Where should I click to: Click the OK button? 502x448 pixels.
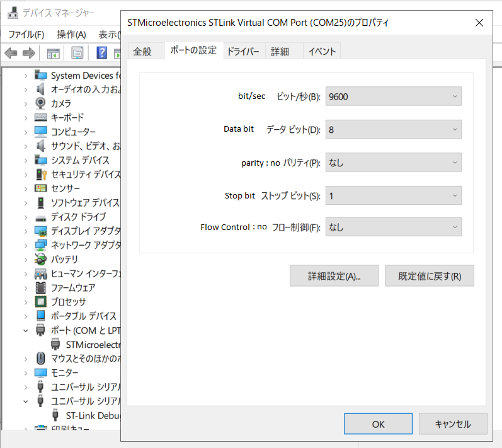click(x=378, y=424)
